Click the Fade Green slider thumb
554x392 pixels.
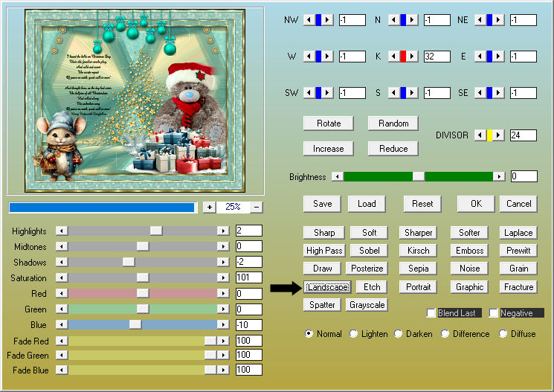click(210, 355)
